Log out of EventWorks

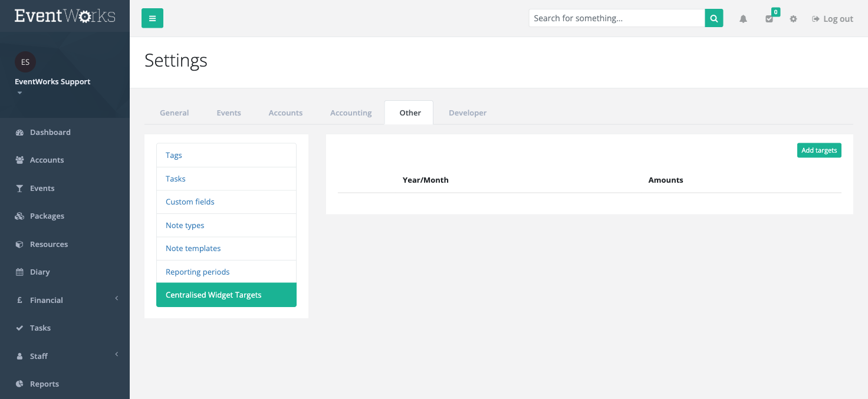pyautogui.click(x=833, y=19)
